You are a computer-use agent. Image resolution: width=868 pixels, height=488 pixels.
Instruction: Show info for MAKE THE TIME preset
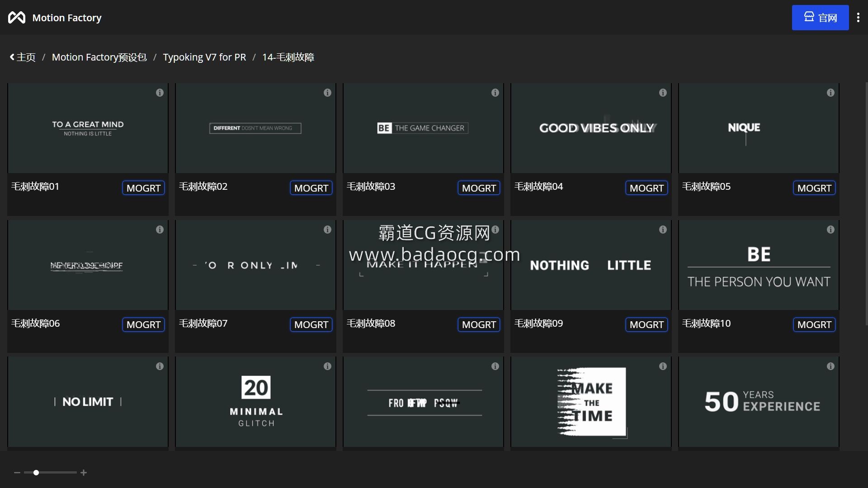tap(663, 366)
